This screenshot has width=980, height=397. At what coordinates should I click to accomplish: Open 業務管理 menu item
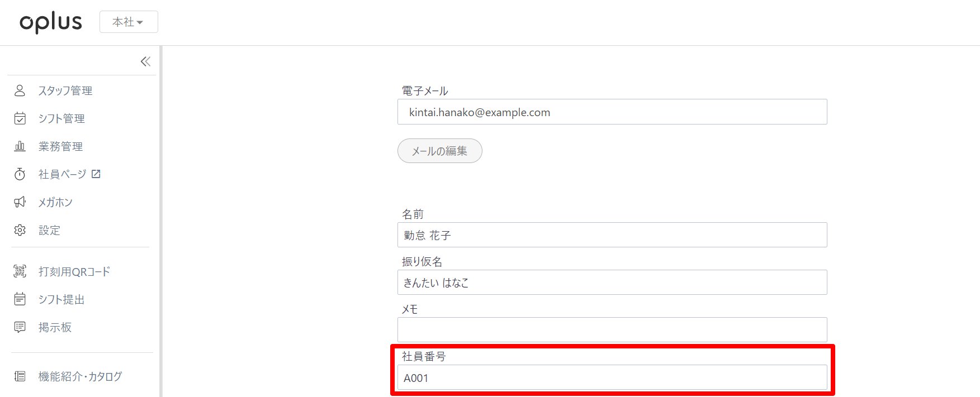60,146
